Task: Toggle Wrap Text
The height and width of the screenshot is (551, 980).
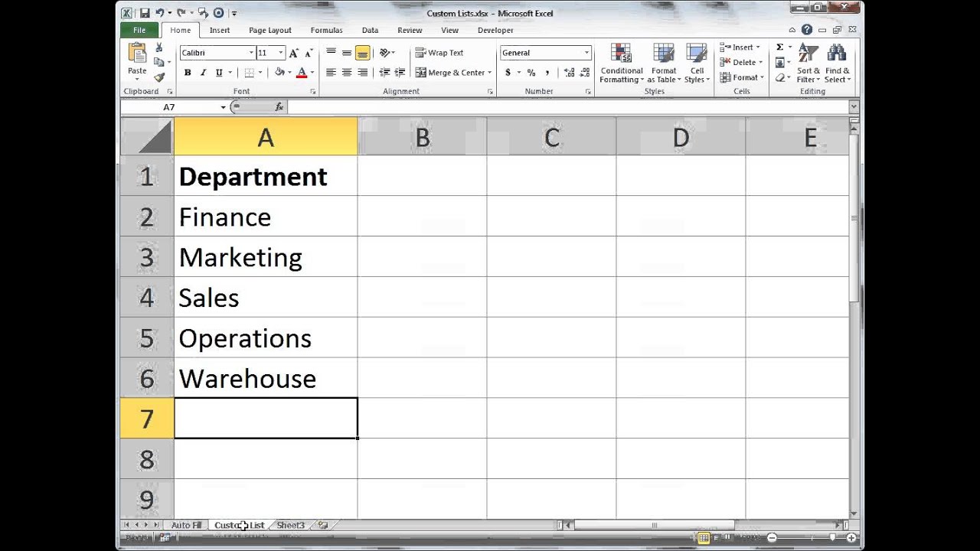Action: pos(439,53)
